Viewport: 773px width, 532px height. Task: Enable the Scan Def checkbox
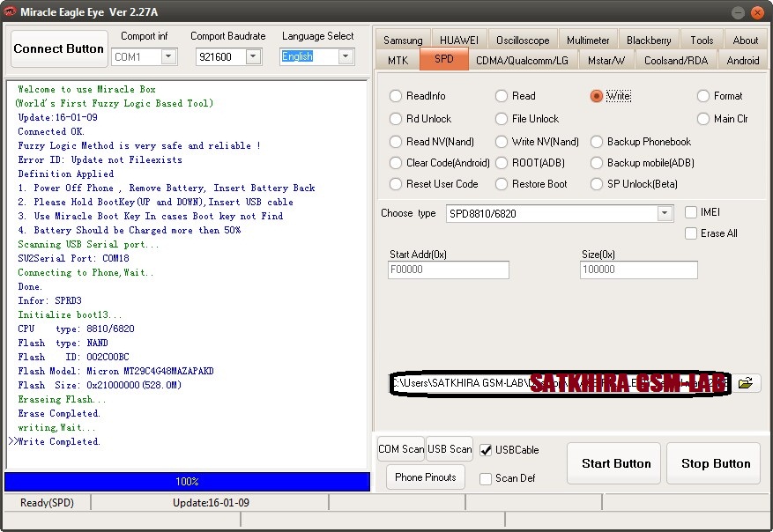(486, 478)
